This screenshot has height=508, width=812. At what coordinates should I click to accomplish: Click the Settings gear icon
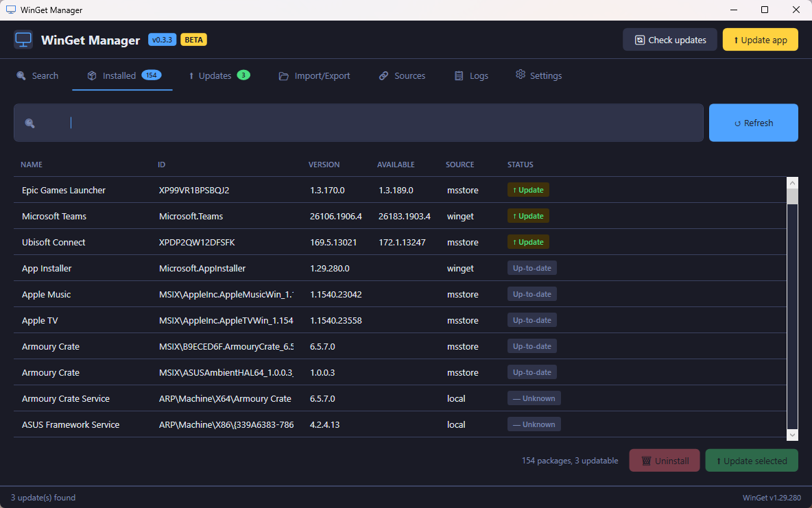point(521,75)
